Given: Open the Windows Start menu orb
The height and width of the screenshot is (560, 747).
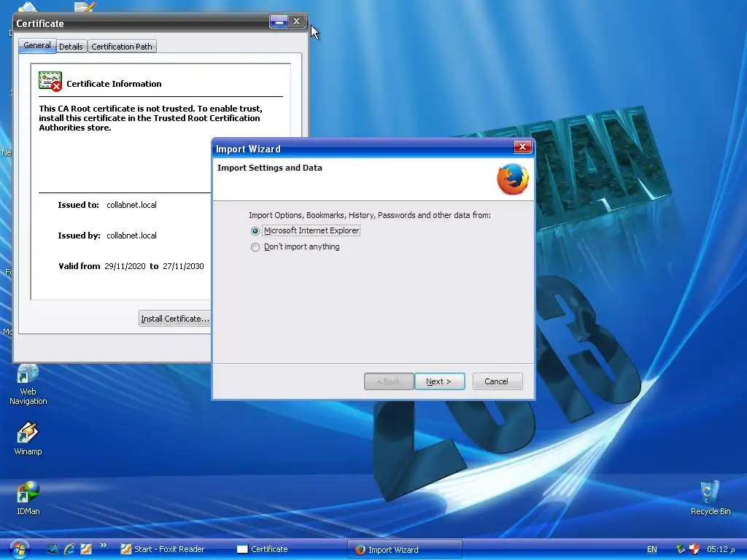Looking at the screenshot, I should click(18, 549).
